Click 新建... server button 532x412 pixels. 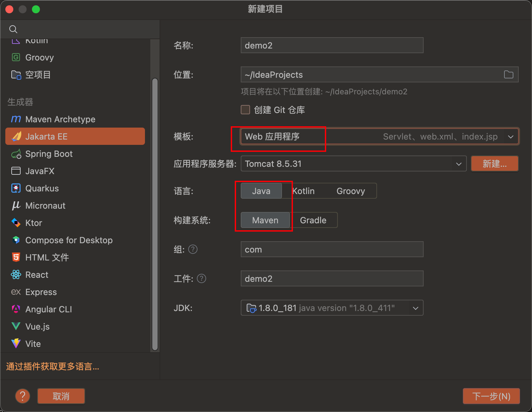coord(495,164)
